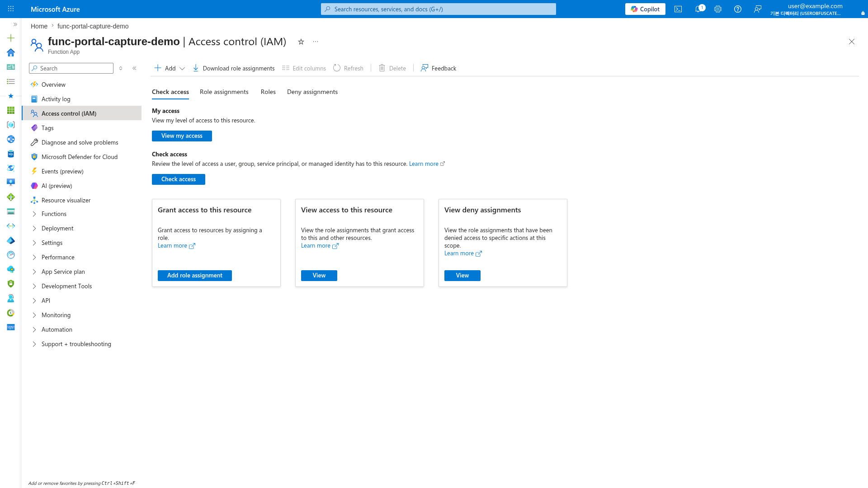This screenshot has width=868, height=488.
Task: Open Dashboard from the sidebar chart icon
Action: [x=11, y=67]
